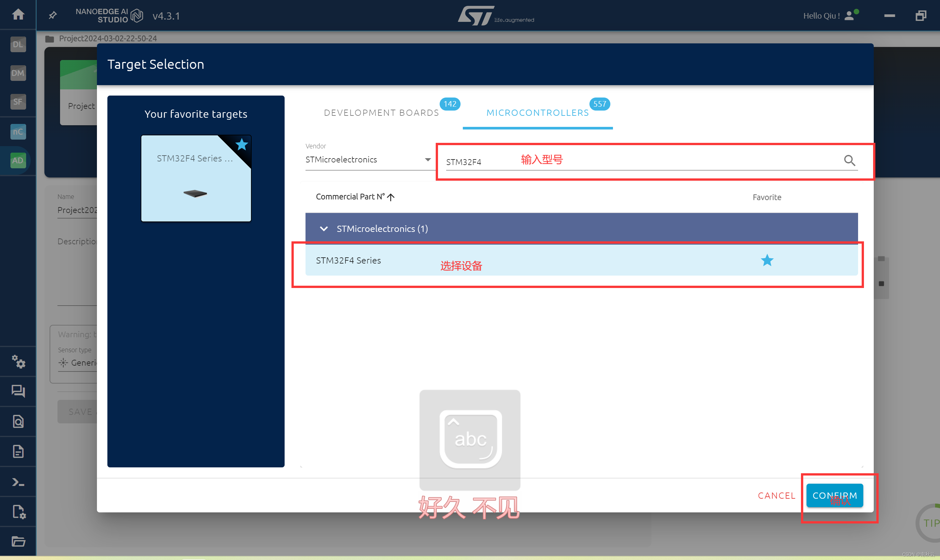Open the DM sidebar module
Image resolution: width=940 pixels, height=560 pixels.
[x=18, y=73]
